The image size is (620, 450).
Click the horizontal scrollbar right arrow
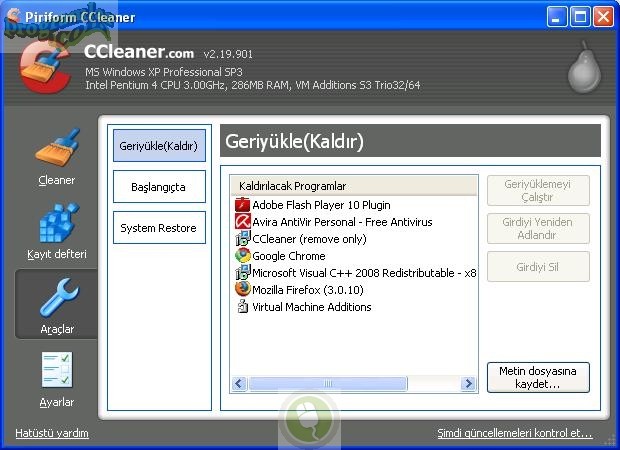pos(469,383)
